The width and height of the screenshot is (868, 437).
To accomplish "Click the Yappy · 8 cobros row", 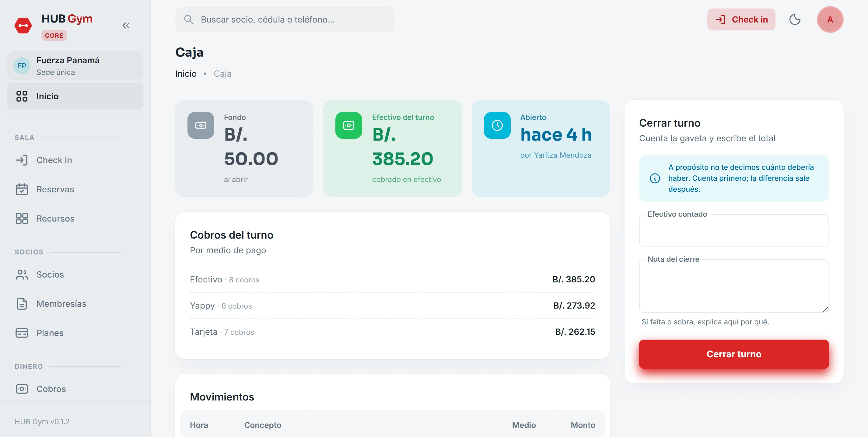I will pyautogui.click(x=393, y=306).
